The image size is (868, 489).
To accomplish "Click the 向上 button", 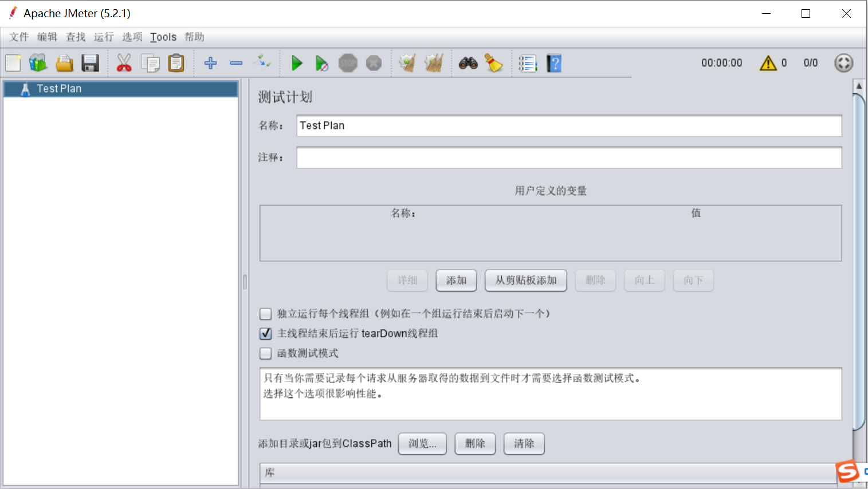I will pos(645,281).
